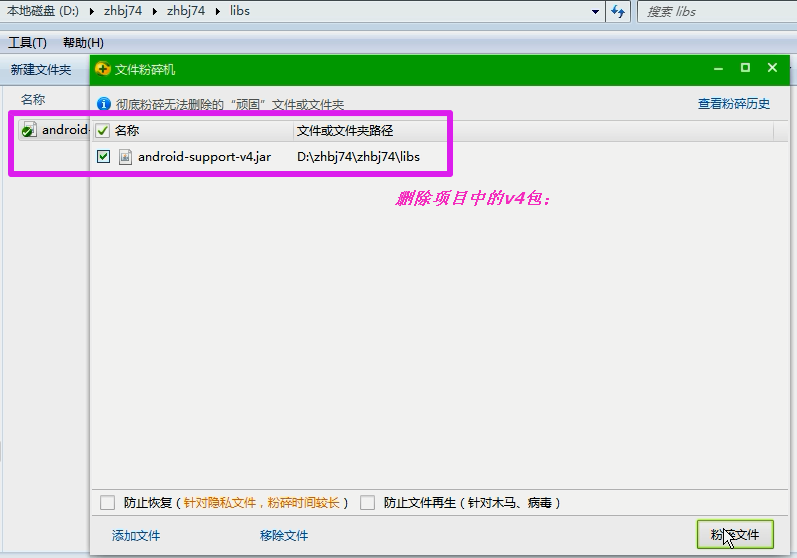Click the 粉碎文件 shred button
Viewport: 797px width, 558px height.
(x=735, y=534)
